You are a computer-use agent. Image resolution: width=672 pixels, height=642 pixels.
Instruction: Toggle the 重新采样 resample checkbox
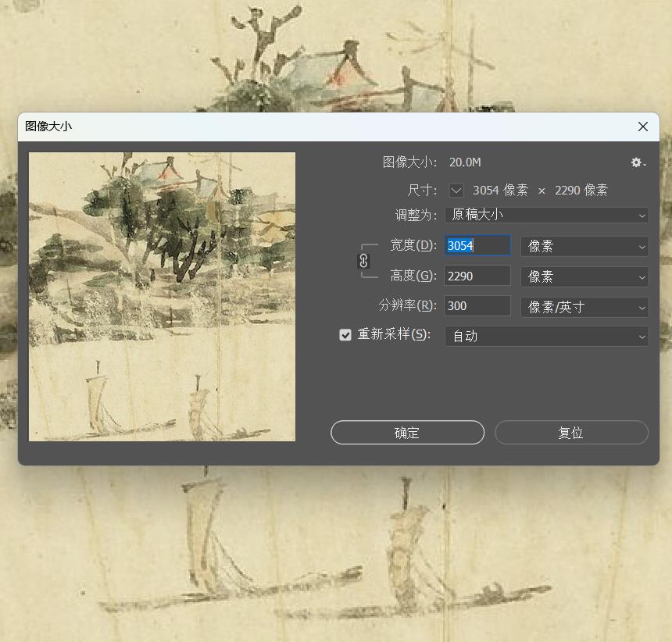coord(345,335)
